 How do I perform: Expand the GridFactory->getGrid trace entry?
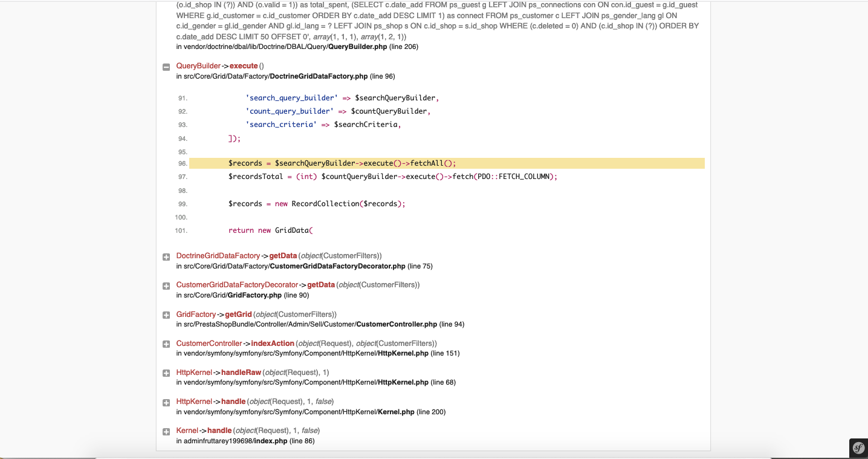(166, 315)
